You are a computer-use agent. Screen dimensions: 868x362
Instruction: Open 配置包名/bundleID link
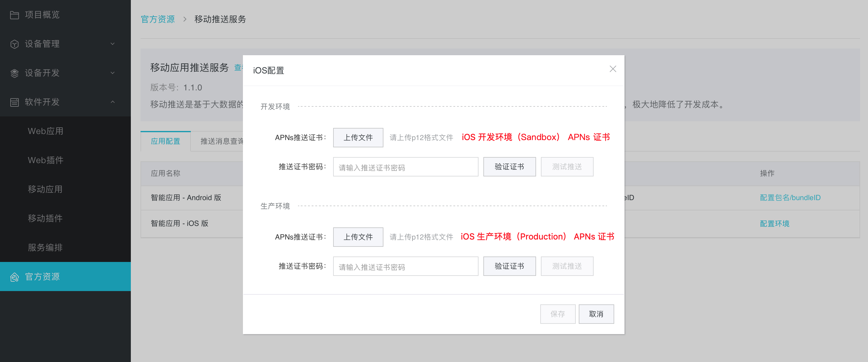tap(790, 198)
